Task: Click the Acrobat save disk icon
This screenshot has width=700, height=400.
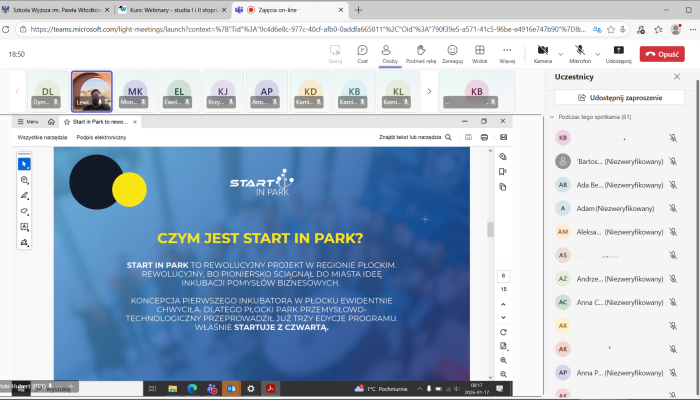Action: point(468,138)
